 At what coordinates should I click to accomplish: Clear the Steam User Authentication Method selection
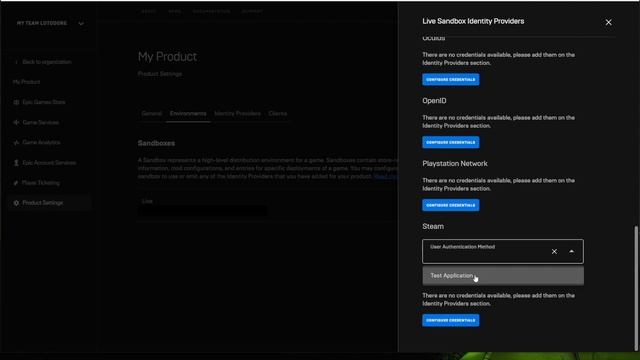click(554, 251)
